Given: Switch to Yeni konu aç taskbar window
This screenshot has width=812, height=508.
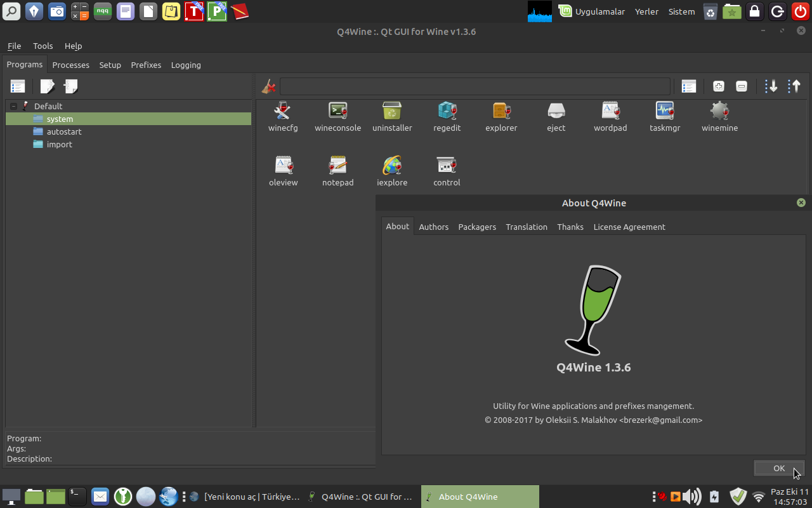Looking at the screenshot, I should click(244, 497).
